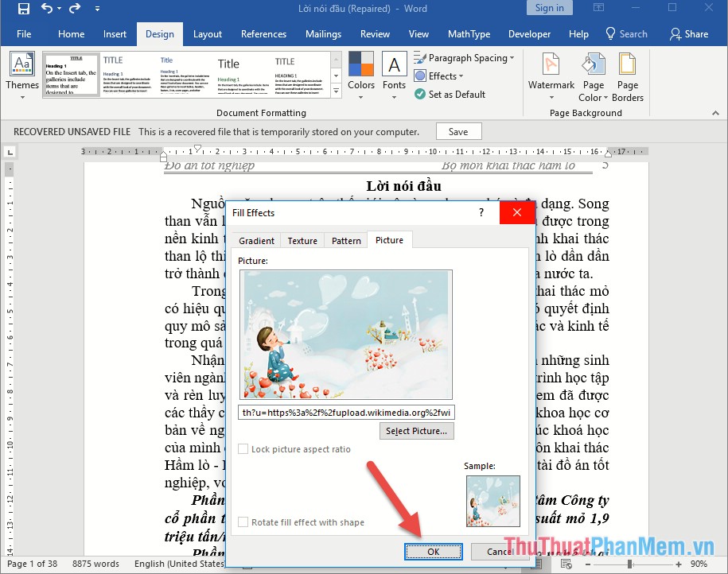Enable Lock picture aspect ratio
The height and width of the screenshot is (574, 728).
coord(243,448)
